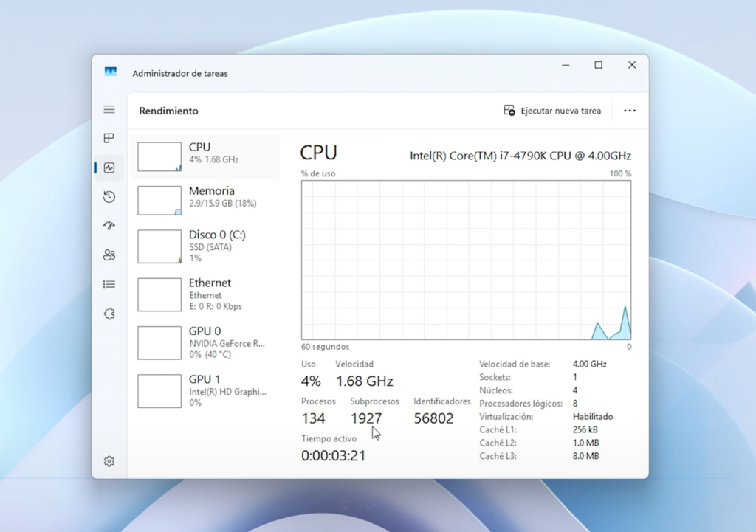This screenshot has height=532, width=756.
Task: Go to Processes page icon
Action: 109,138
